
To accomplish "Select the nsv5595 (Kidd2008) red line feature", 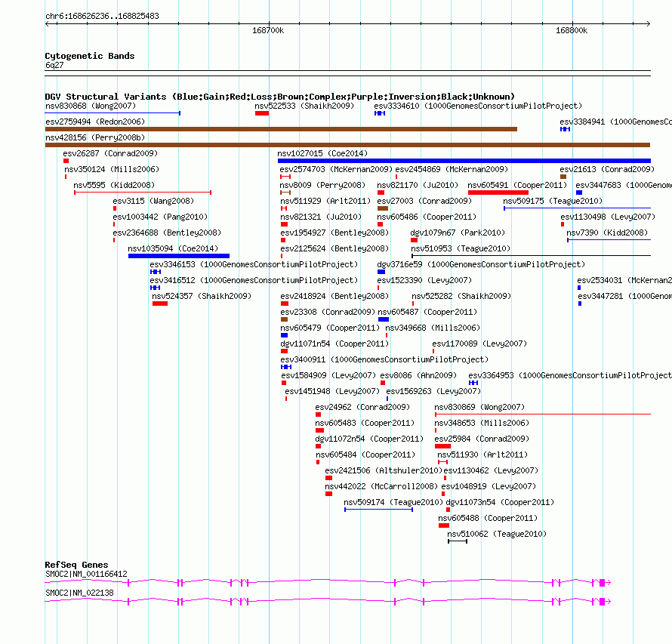I will (143, 193).
